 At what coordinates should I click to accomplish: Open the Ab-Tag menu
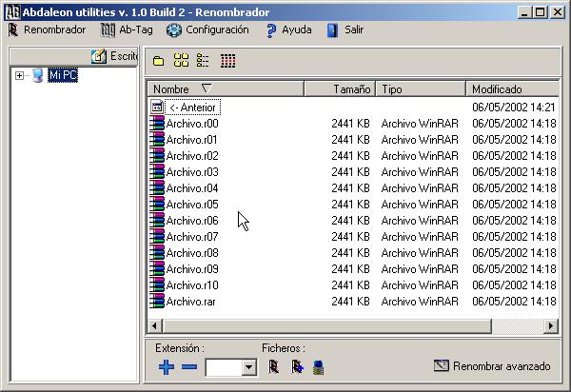pos(127,29)
